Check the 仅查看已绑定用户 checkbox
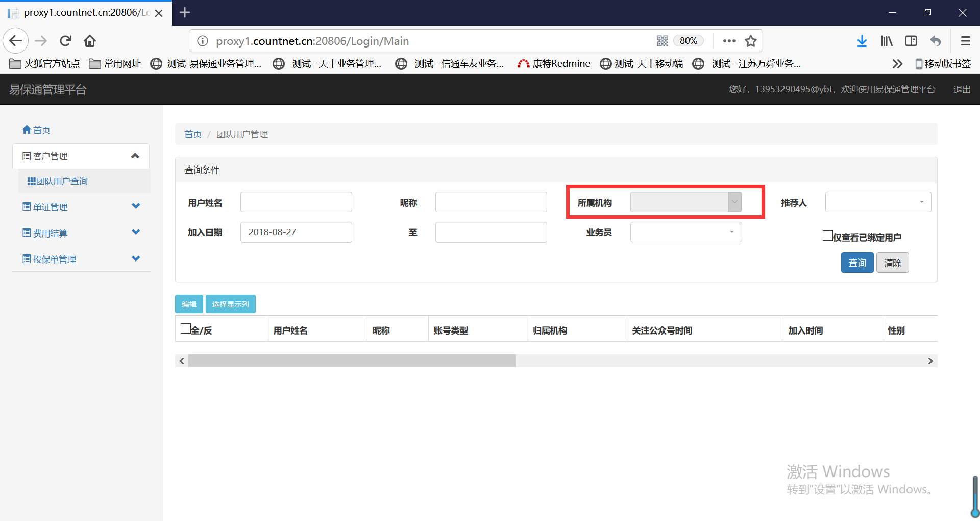Screen dimensions: 980x521 pos(827,235)
